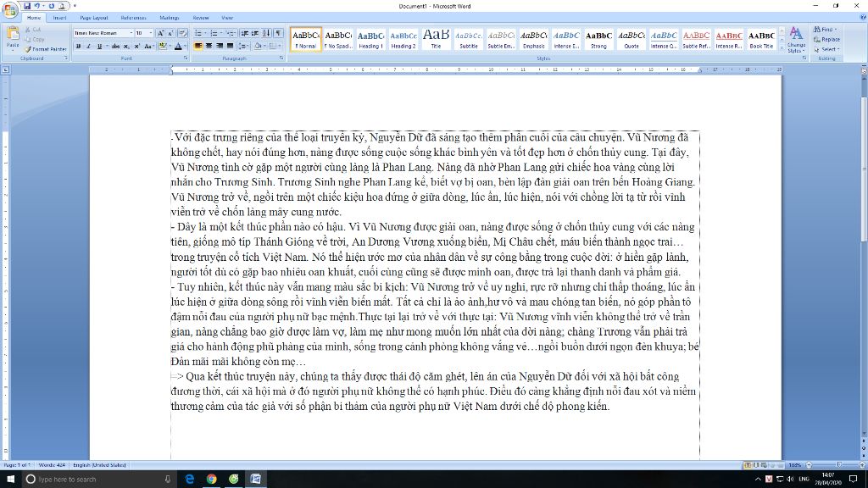Apply the Heading 2 style
This screenshot has height=488, width=868.
(x=403, y=39)
